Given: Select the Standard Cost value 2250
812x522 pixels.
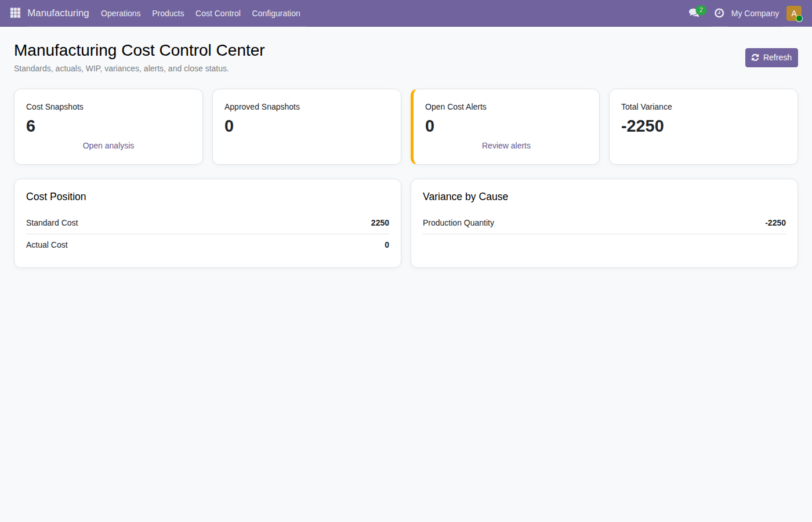Looking at the screenshot, I should click(x=380, y=223).
